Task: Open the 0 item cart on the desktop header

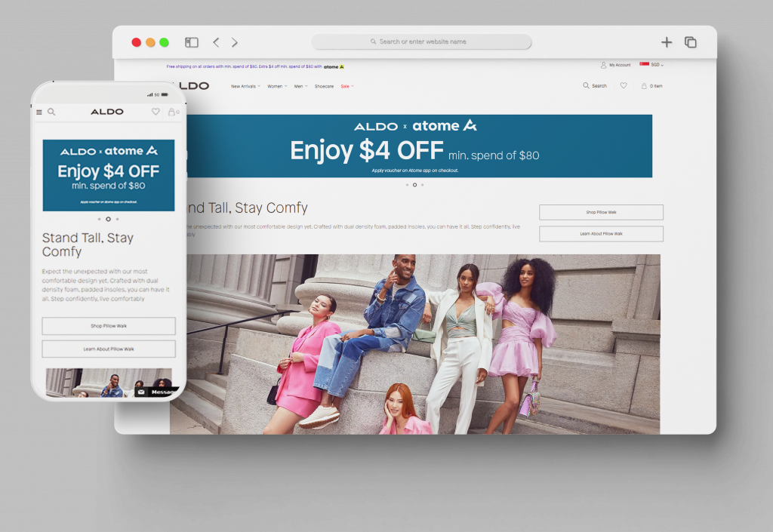Action: coord(649,85)
